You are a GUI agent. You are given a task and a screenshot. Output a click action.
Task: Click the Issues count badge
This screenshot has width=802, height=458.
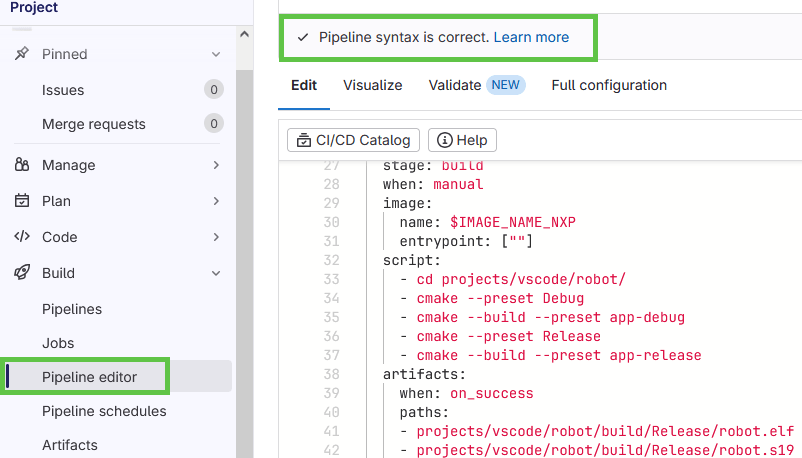[214, 90]
